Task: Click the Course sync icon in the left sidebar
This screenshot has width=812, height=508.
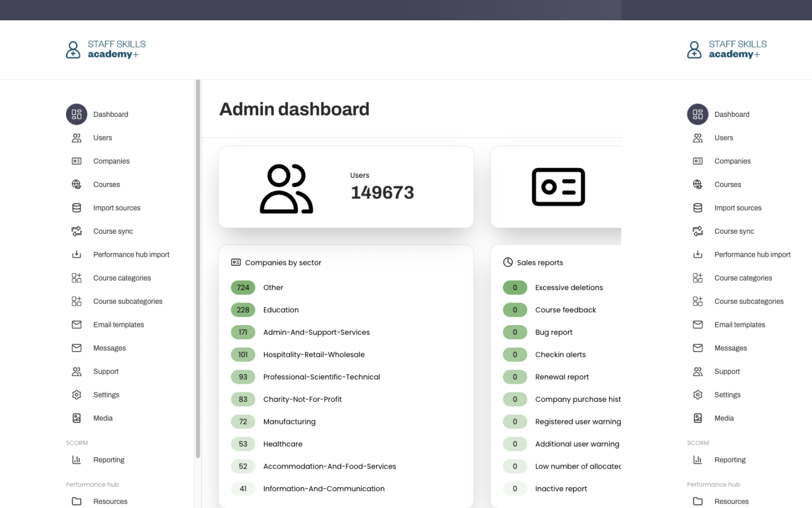Action: click(x=77, y=231)
